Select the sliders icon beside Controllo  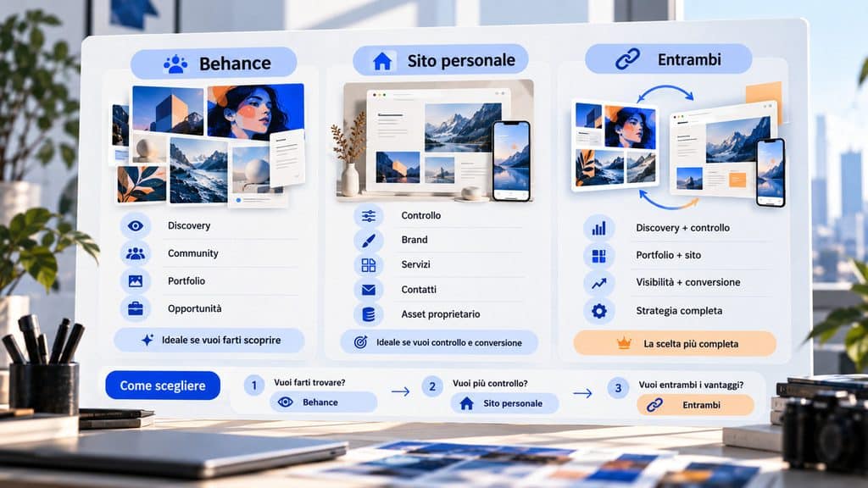pyautogui.click(x=369, y=216)
